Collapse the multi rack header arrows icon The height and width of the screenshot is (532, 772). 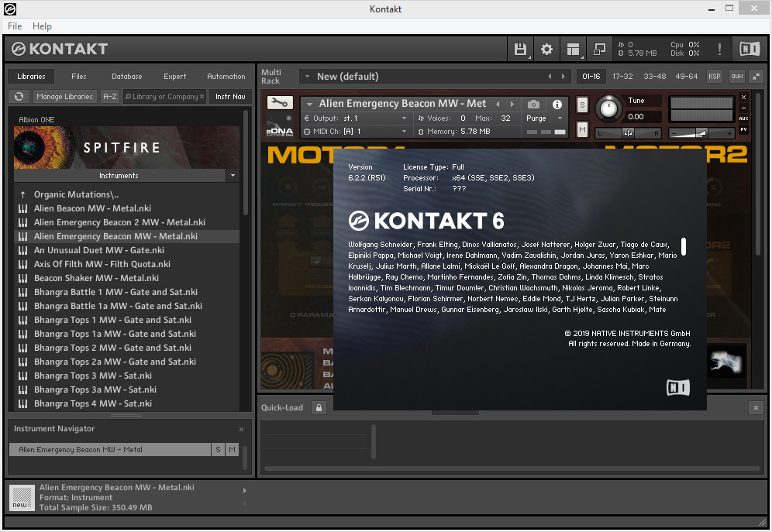coord(755,76)
